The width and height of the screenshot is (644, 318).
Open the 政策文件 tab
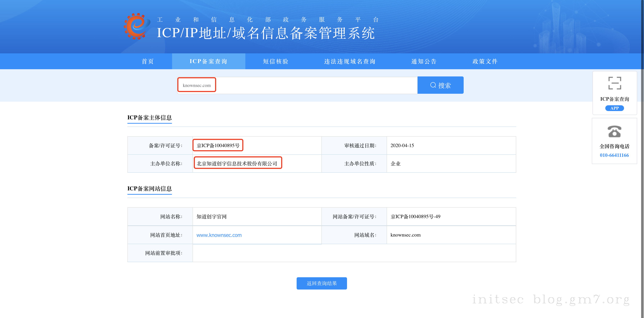(x=485, y=61)
